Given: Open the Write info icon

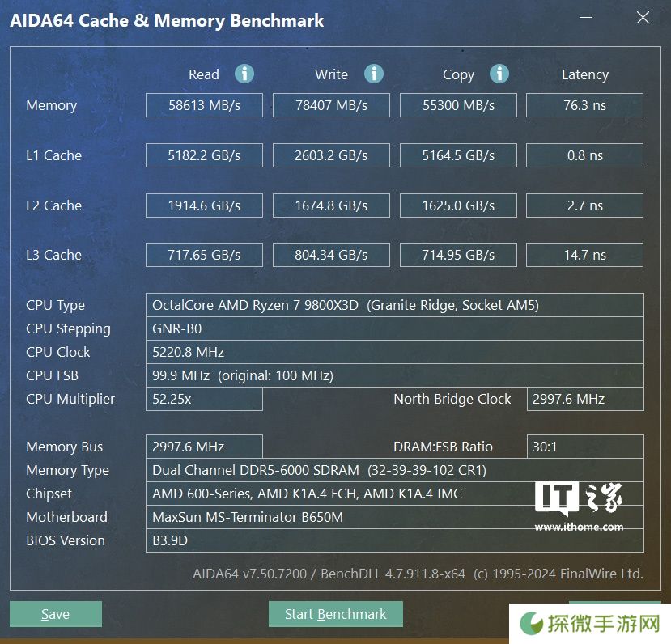Looking at the screenshot, I should coord(374,74).
